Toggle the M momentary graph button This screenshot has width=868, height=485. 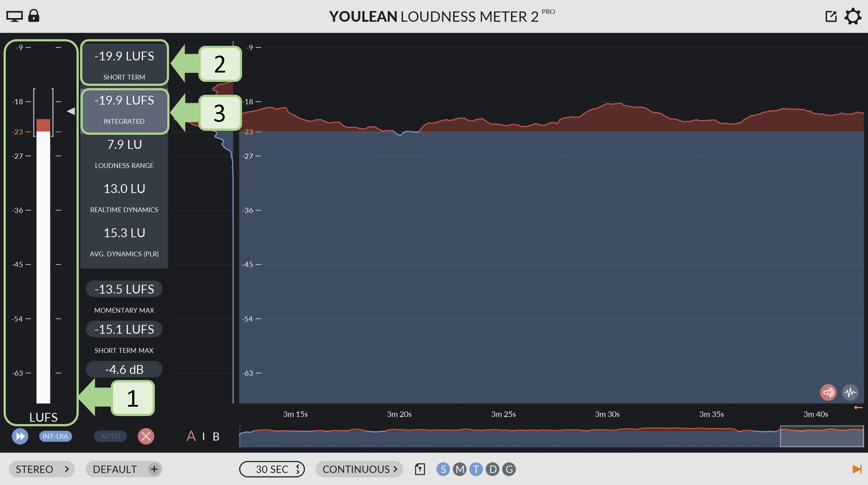(x=460, y=469)
